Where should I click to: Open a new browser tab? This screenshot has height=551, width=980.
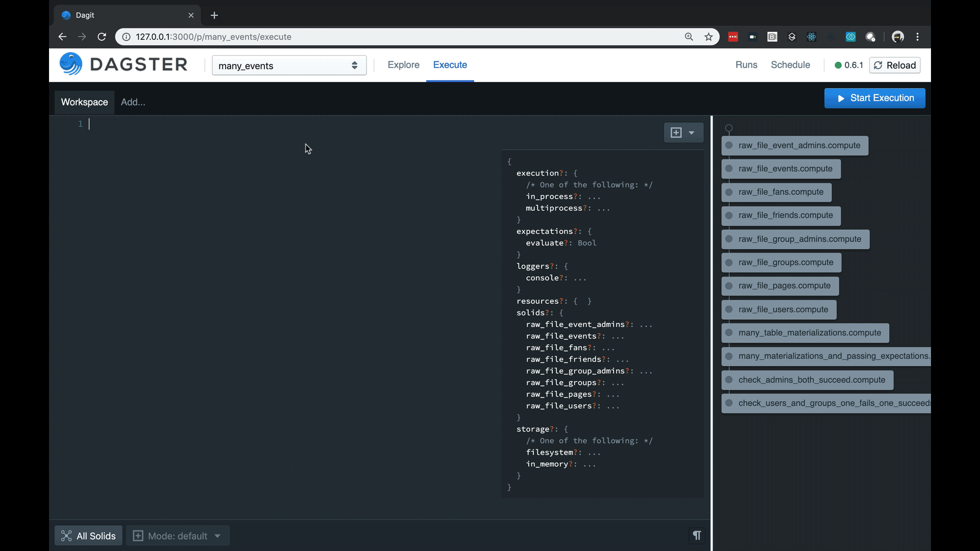[x=214, y=15]
